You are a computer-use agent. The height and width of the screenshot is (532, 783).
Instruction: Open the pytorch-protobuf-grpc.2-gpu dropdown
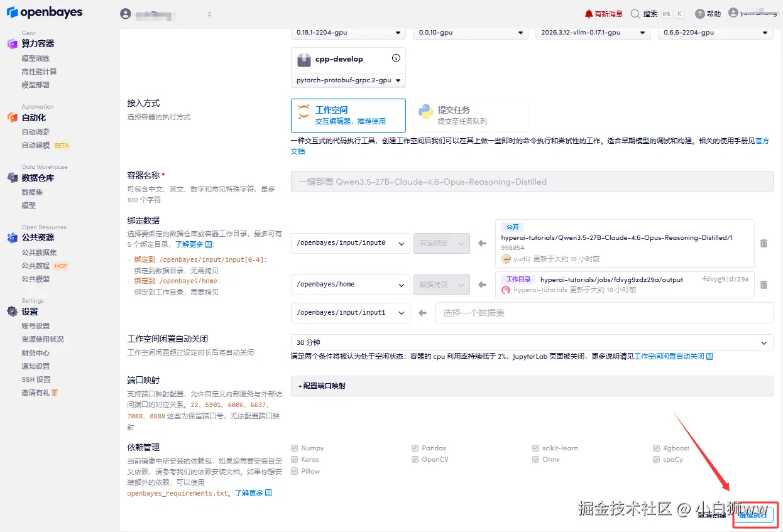click(x=348, y=80)
